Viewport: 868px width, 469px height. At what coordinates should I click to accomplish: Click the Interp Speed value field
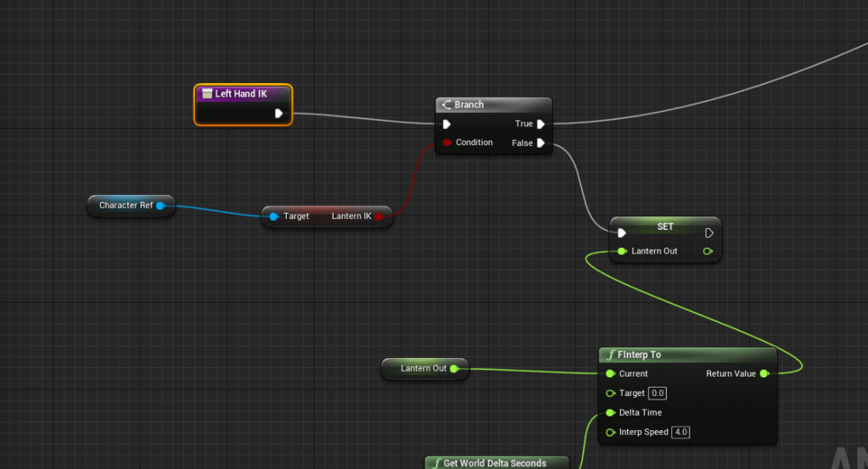tap(680, 433)
